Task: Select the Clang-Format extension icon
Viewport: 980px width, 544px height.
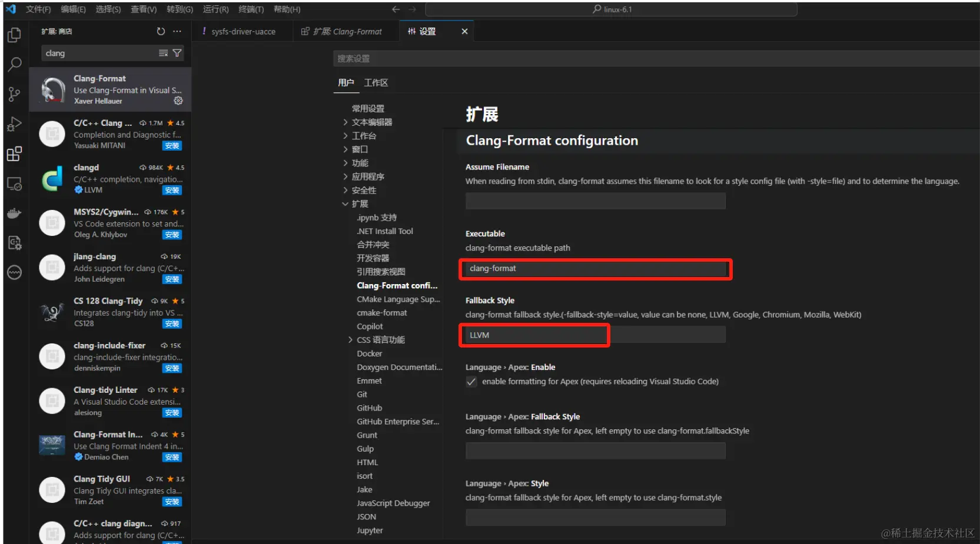Action: point(52,89)
